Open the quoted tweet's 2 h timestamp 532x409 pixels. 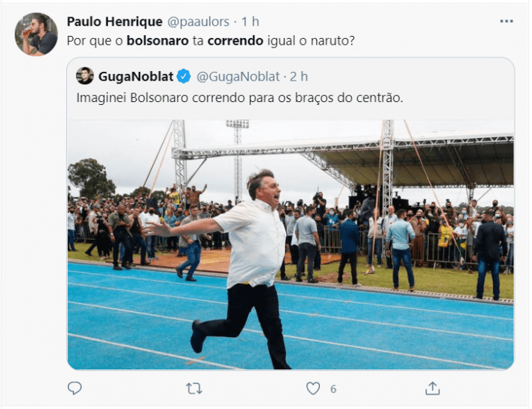point(298,77)
